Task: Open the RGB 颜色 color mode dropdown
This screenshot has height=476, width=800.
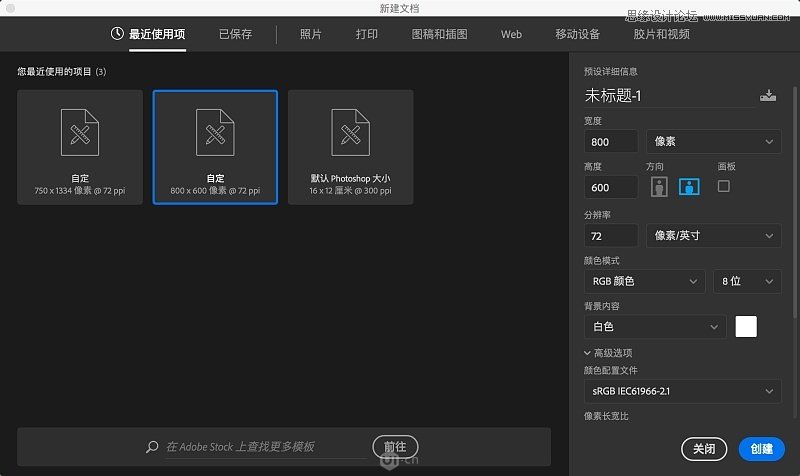Action: [644, 282]
